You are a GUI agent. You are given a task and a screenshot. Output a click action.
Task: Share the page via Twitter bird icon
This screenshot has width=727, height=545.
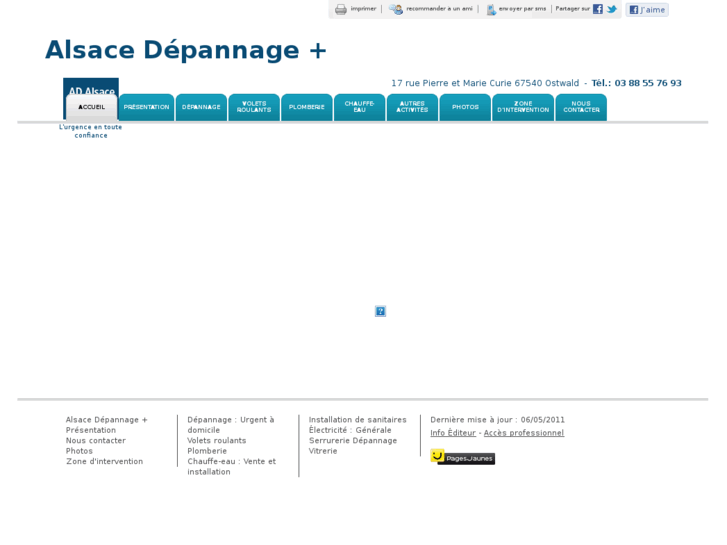click(612, 9)
